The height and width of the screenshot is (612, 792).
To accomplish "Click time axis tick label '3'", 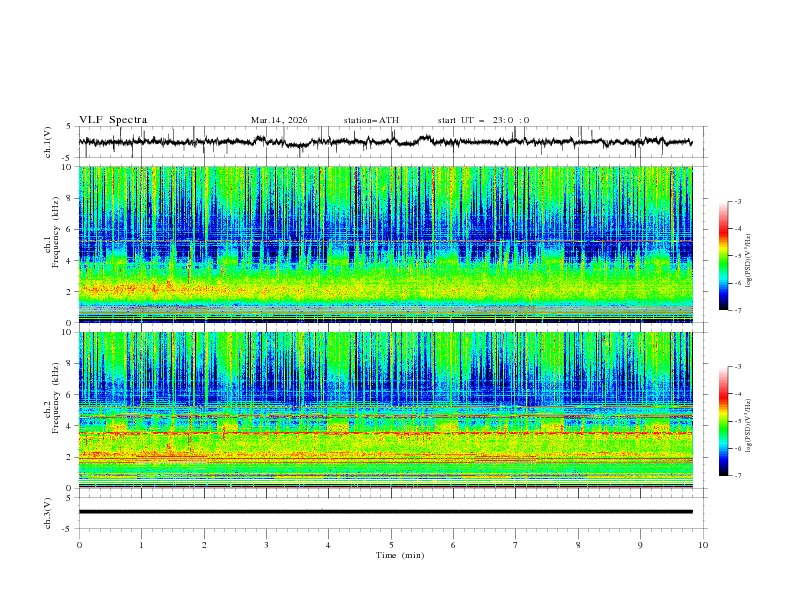I will click(x=266, y=545).
